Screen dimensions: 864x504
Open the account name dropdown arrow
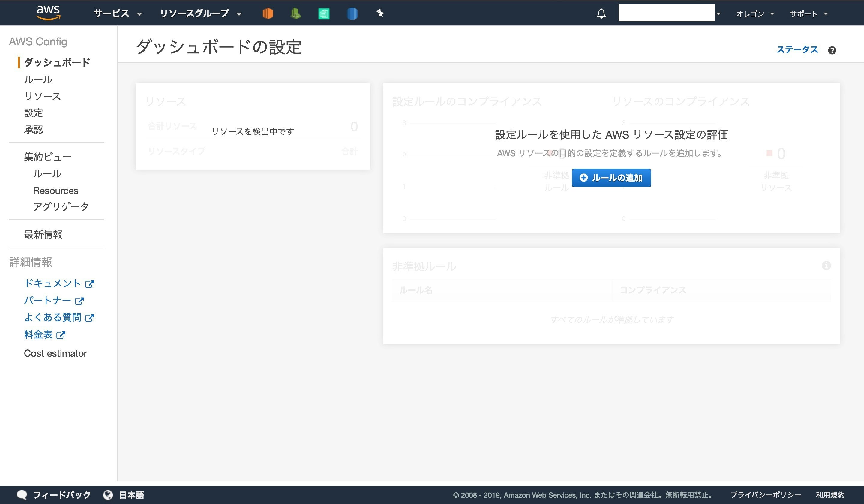click(x=718, y=14)
